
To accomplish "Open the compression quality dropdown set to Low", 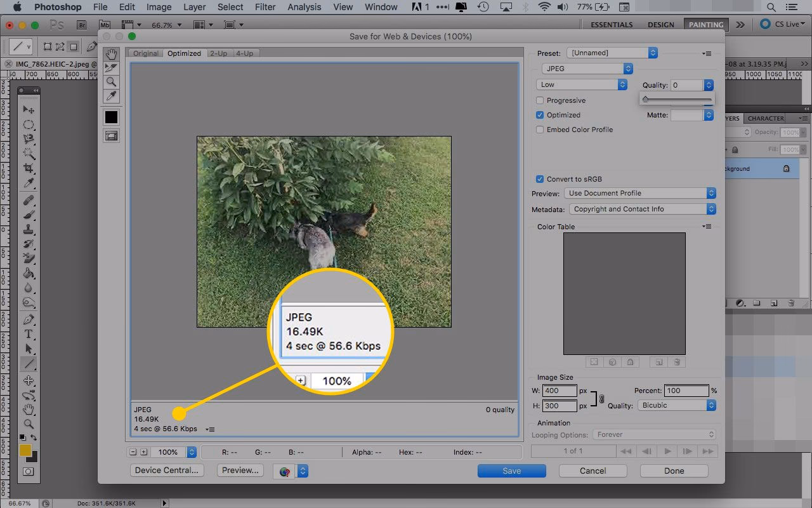I will tap(580, 84).
